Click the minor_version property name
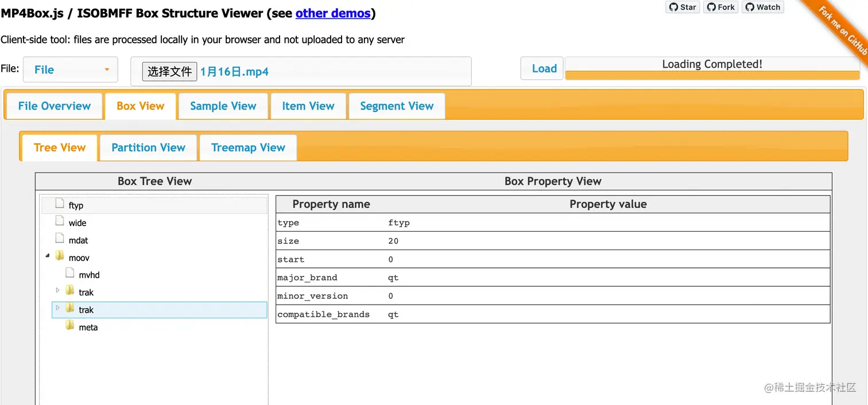This screenshot has width=868, height=405. [x=312, y=296]
